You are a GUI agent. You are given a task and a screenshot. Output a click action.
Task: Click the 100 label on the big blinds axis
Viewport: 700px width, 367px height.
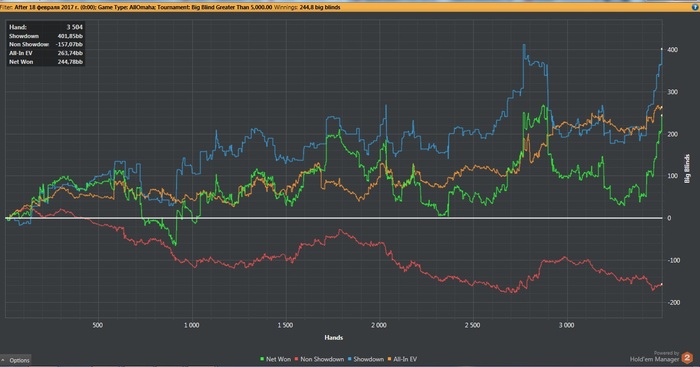pos(673,176)
